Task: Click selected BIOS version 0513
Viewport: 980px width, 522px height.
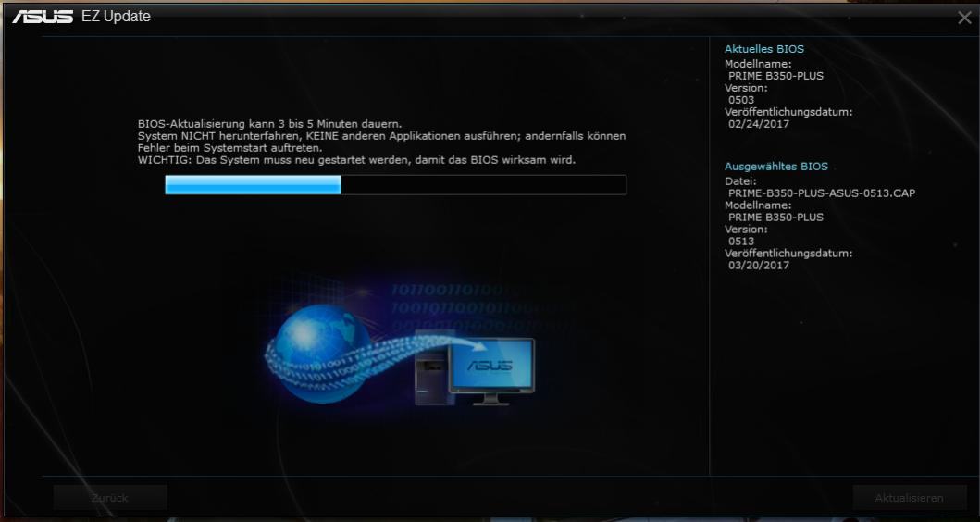Action: (x=741, y=241)
